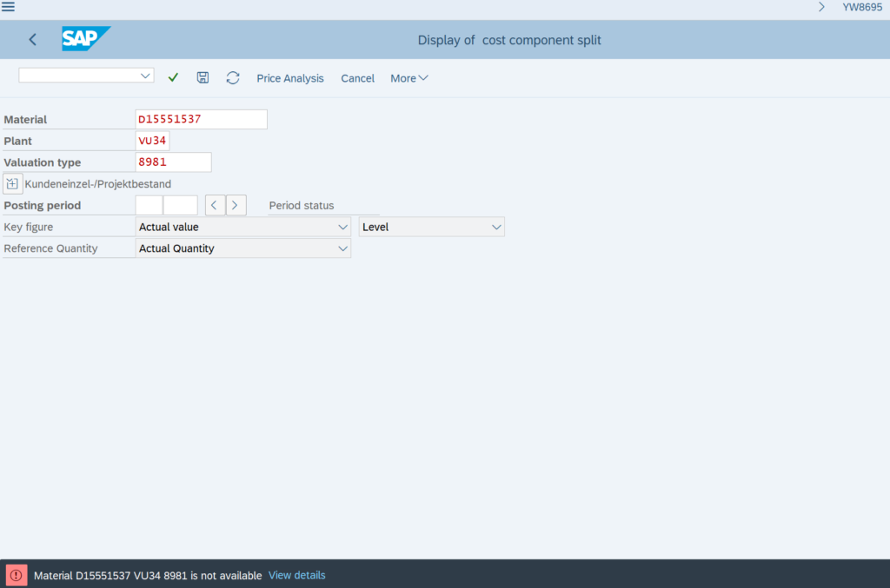
Task: Open the Key figure Actual value dropdown
Action: coord(342,228)
